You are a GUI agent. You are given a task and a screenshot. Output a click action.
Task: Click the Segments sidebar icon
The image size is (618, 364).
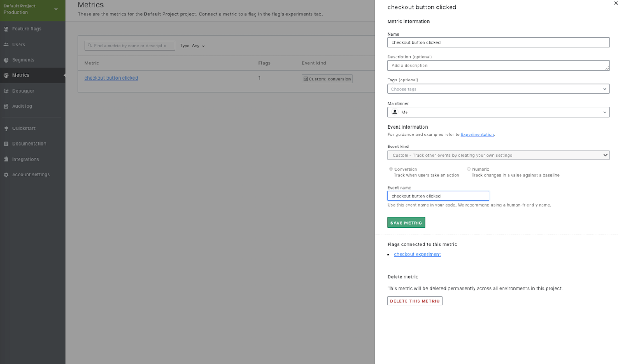point(6,60)
